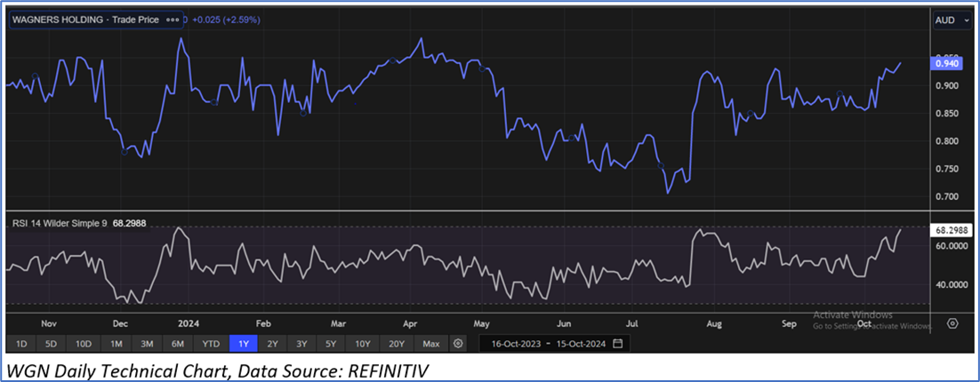This screenshot has width=980, height=382.
Task: Select the 6M time range
Action: (x=178, y=343)
